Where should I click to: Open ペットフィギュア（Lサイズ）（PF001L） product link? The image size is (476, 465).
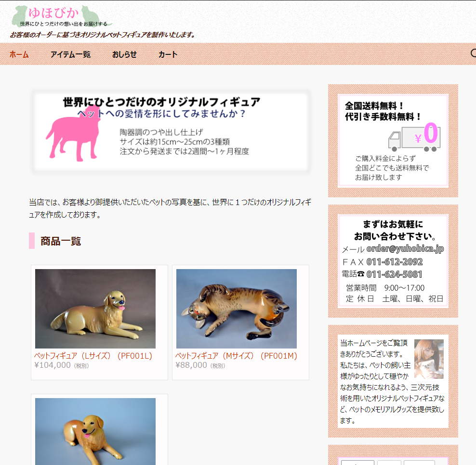pyautogui.click(x=93, y=356)
